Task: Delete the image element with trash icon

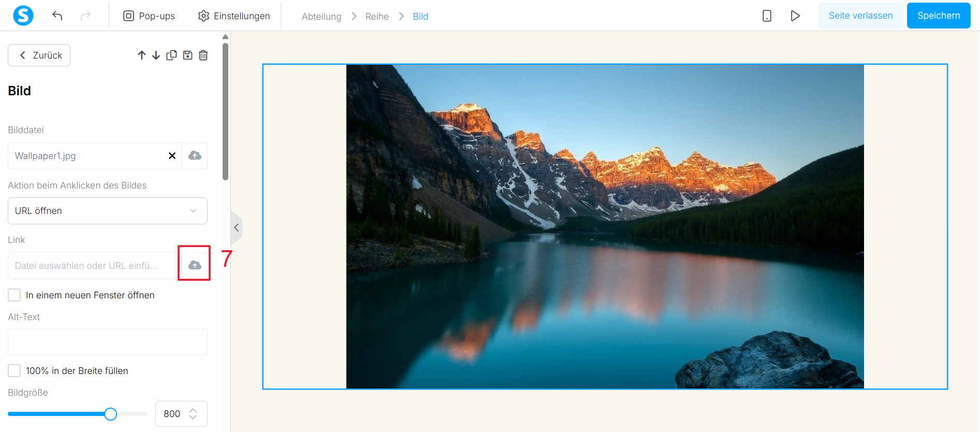Action: (x=203, y=55)
